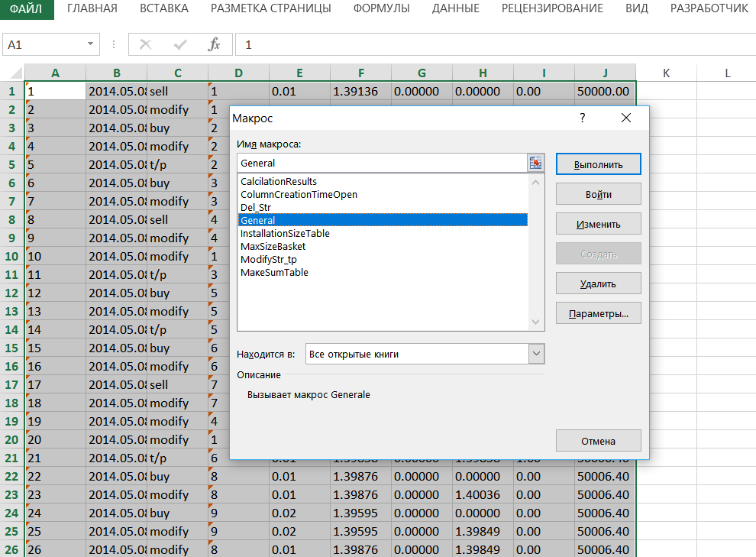Select column A header
The image size is (756, 557).
click(x=56, y=73)
